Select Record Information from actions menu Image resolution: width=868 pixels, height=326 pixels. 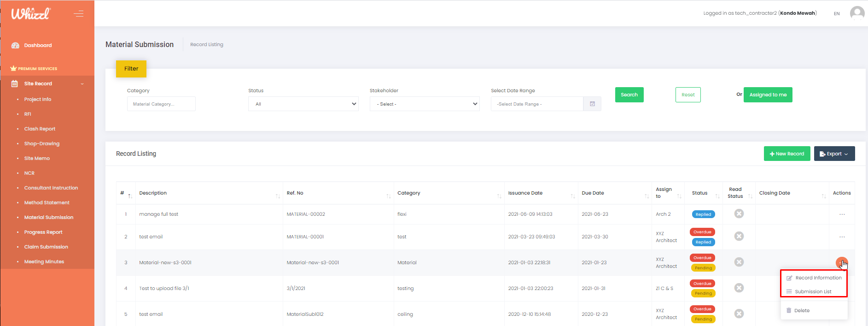[818, 278]
